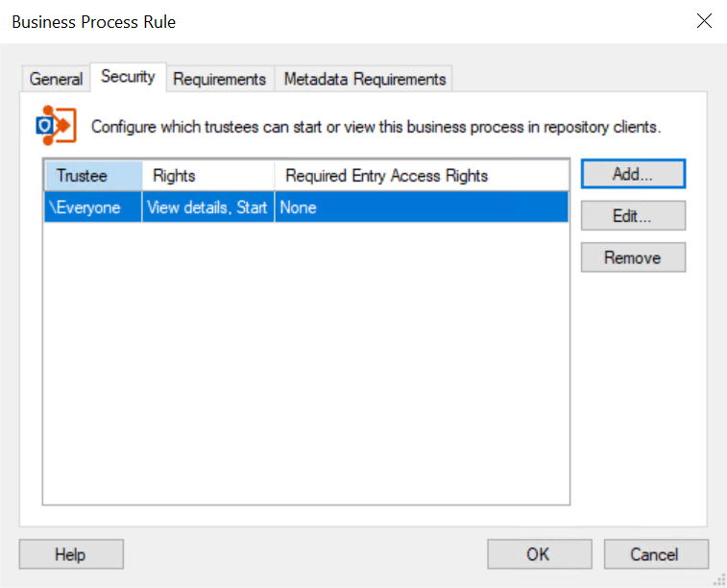Image resolution: width=727 pixels, height=588 pixels.
Task: Select the Security tab
Action: [x=128, y=78]
